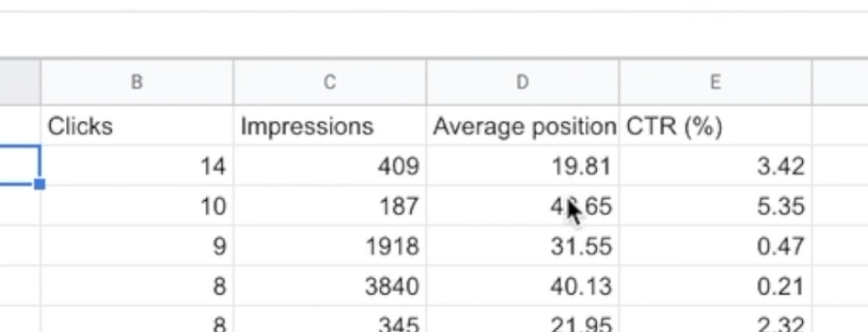Screen dimensions: 868x332
Task: Click the blue fill handle square
Action: 39,184
